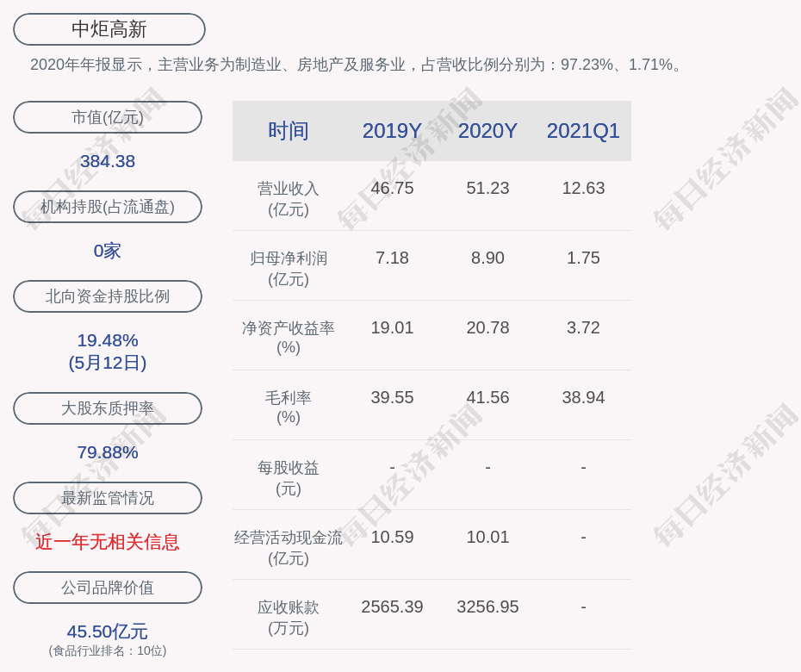Click the 净资产收益率 row label
801x672 pixels.
(x=289, y=338)
